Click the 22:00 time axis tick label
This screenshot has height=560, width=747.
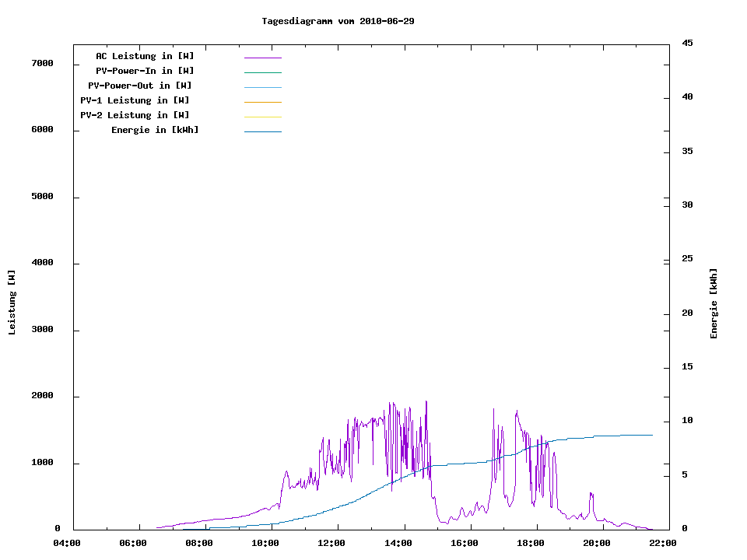(663, 544)
